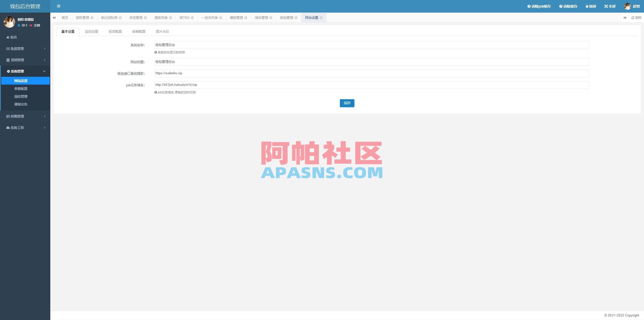This screenshot has height=320, width=644.
Task: Click the 清除job缓存 icon in top bar
Action: point(529,6)
